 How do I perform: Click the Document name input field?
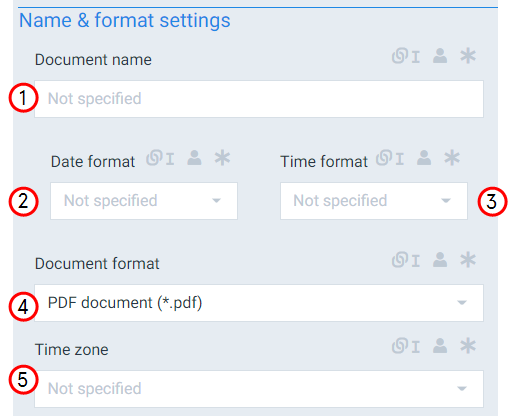coord(259,99)
